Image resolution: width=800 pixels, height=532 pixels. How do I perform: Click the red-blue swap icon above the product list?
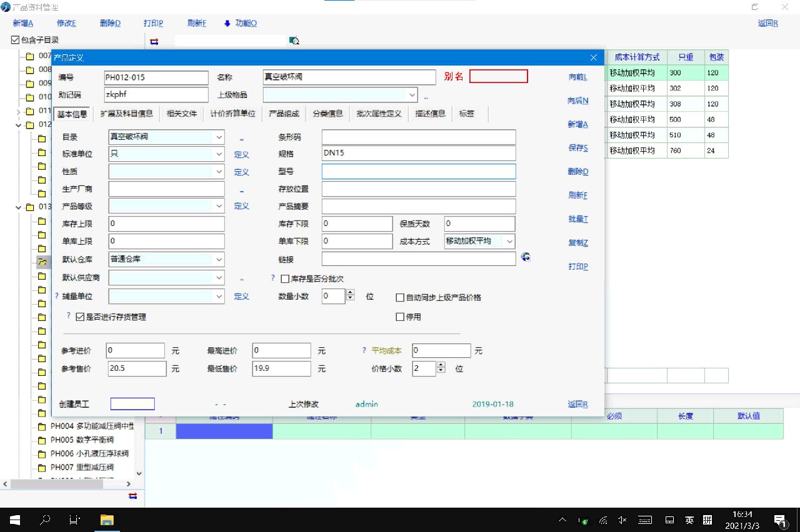point(154,41)
